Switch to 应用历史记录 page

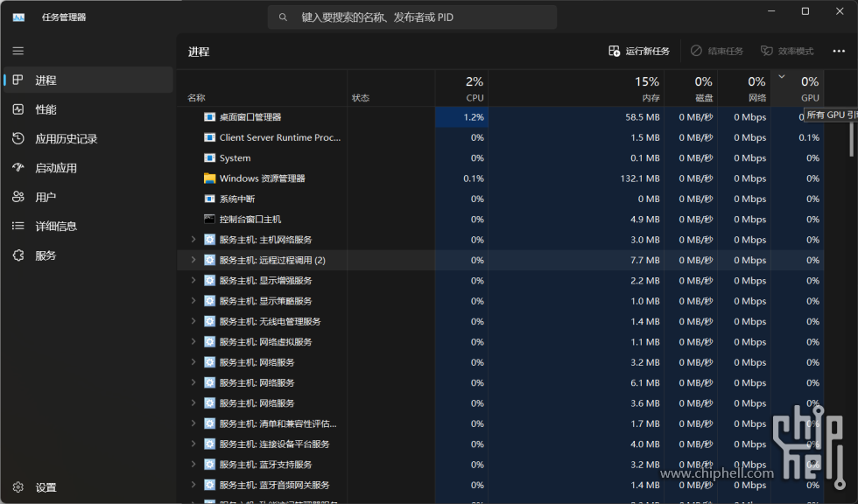pos(88,139)
